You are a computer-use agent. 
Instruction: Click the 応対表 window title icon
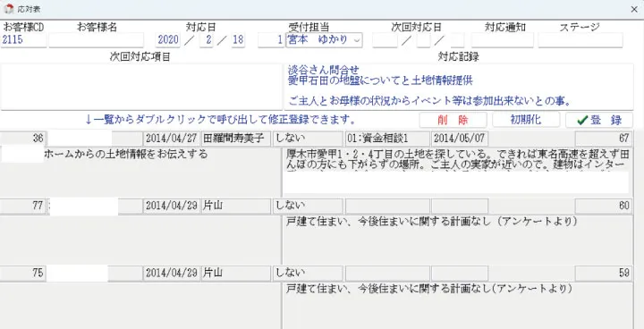click(x=8, y=9)
